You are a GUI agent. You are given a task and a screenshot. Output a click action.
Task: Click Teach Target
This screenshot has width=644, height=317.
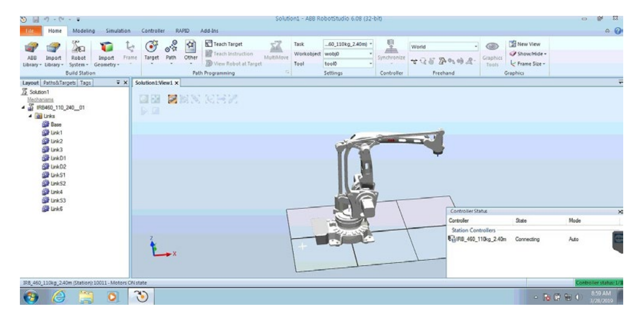(224, 44)
